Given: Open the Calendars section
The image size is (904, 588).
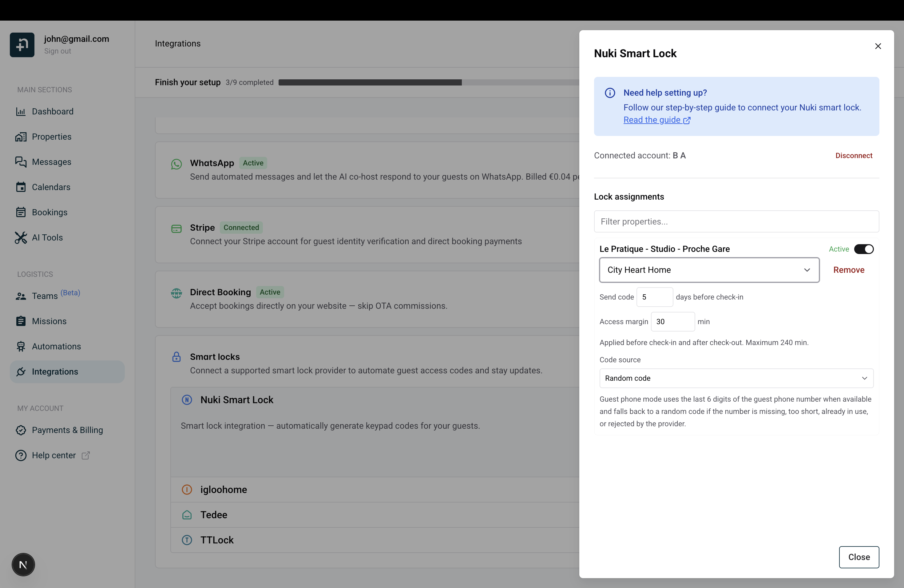Looking at the screenshot, I should (x=67, y=187).
